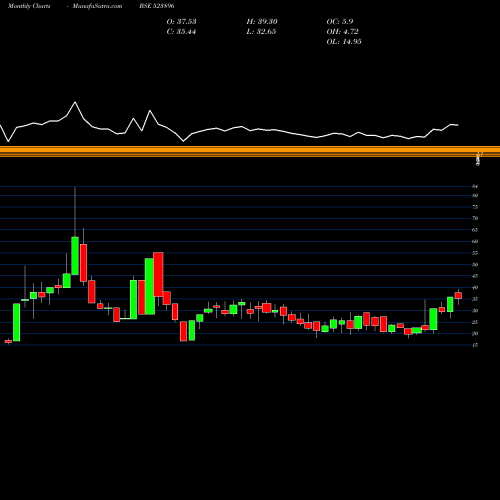500x500 pixels.
Task: Click the 25 price axis label
Action: coord(475,322)
